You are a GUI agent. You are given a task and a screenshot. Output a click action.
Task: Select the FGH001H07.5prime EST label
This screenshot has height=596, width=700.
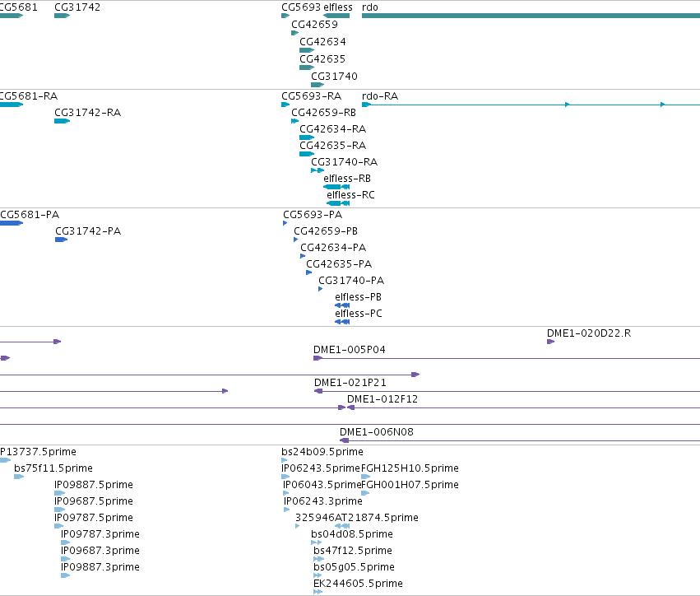pos(410,485)
